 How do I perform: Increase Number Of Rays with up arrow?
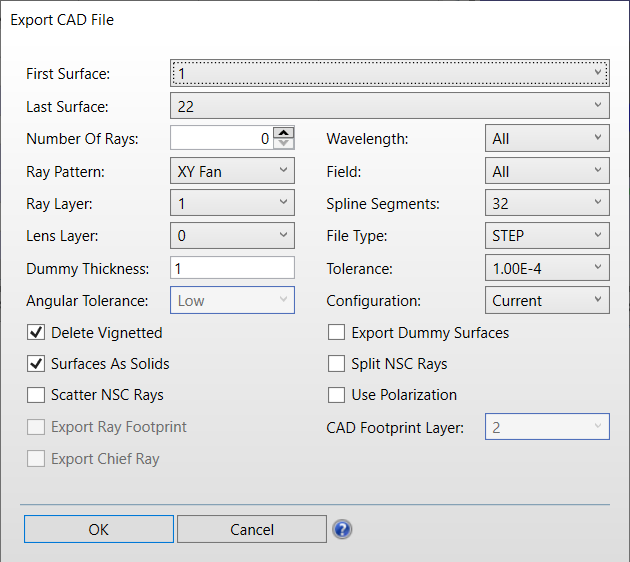tap(284, 134)
